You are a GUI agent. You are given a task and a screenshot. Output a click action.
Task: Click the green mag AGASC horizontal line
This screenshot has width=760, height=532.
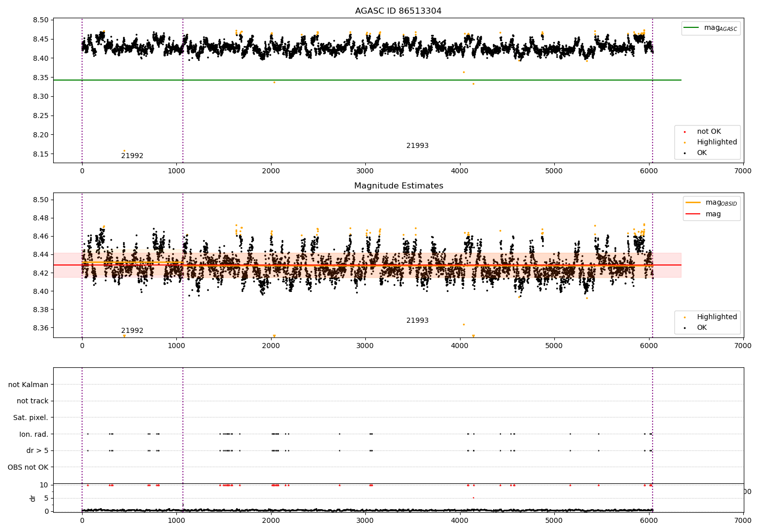pos(367,80)
